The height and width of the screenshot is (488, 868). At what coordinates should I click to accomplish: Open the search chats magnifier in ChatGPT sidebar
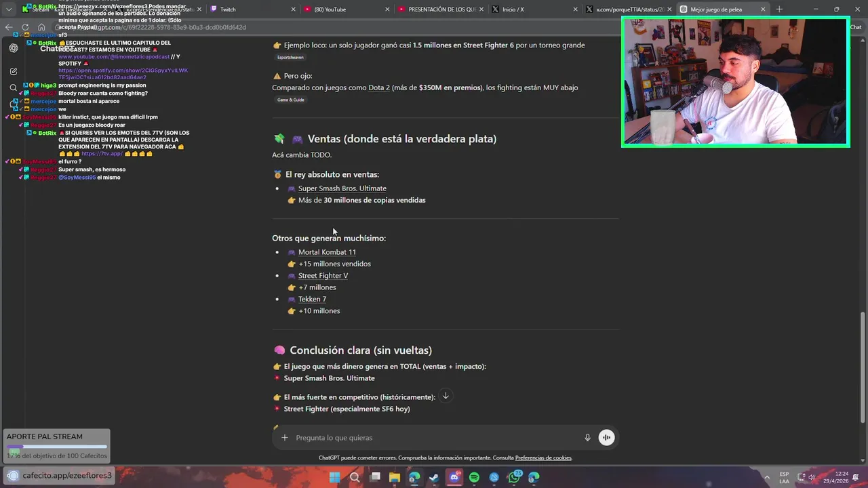(14, 87)
